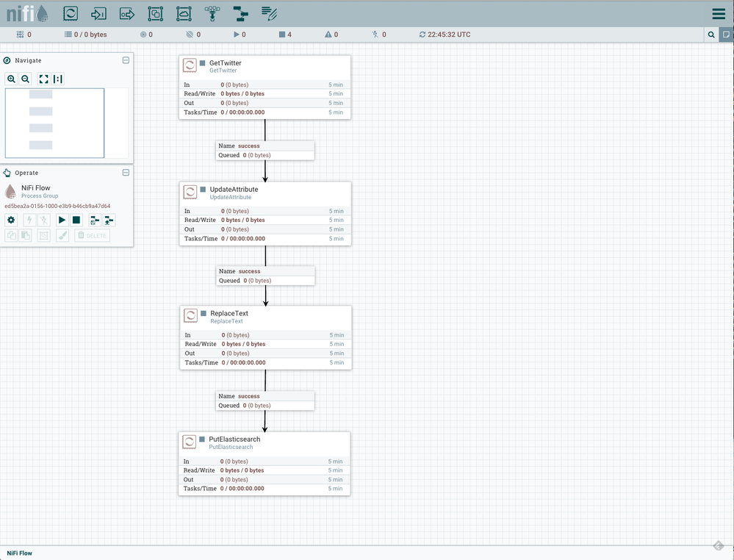734x560 pixels.
Task: Open the global menu via the hamburger icon
Action: [718, 13]
